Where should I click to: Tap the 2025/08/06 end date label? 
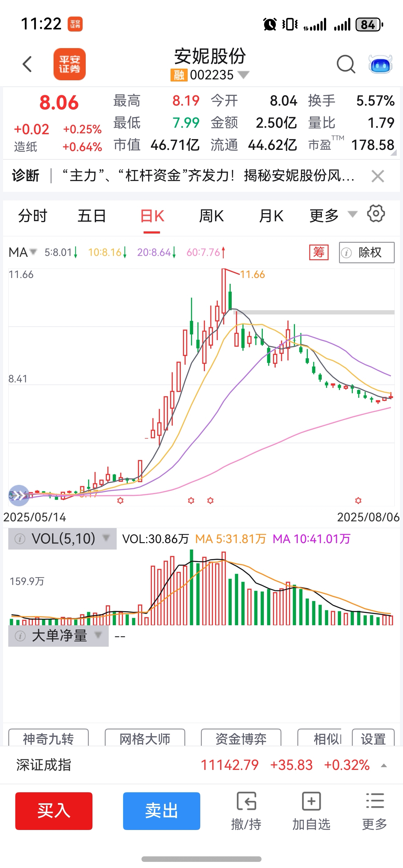(368, 517)
